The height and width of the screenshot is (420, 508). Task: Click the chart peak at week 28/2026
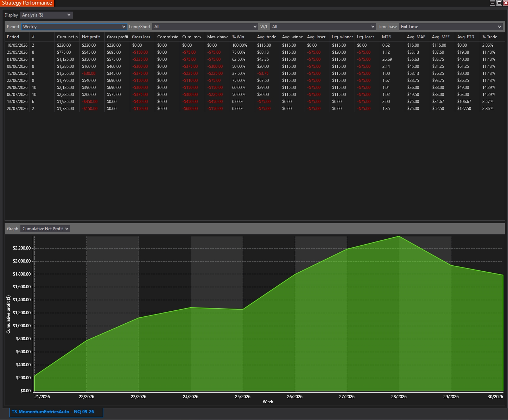(399, 236)
